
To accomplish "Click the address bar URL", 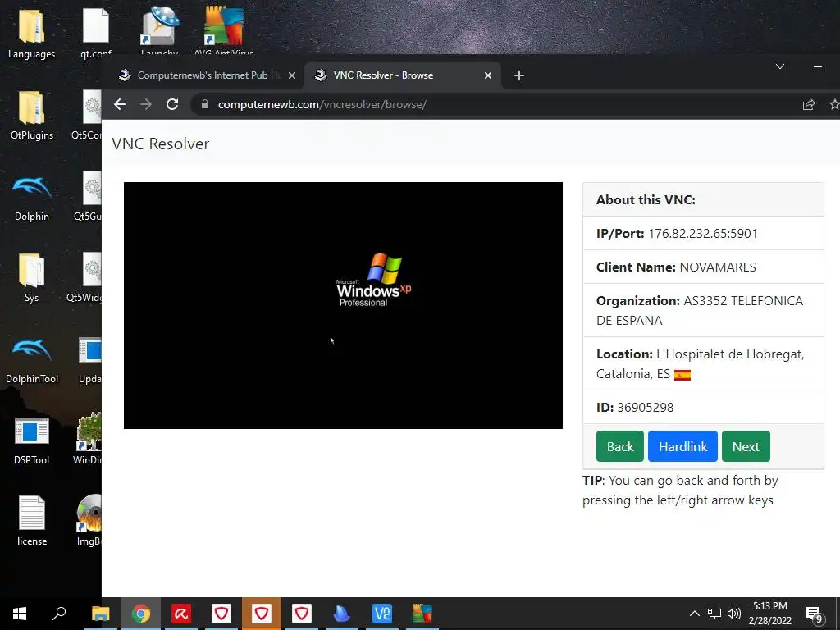I will [x=322, y=104].
